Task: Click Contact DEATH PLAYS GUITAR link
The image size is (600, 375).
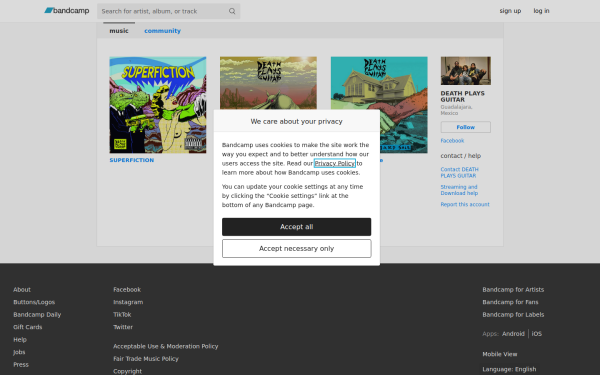Action: pyautogui.click(x=459, y=172)
